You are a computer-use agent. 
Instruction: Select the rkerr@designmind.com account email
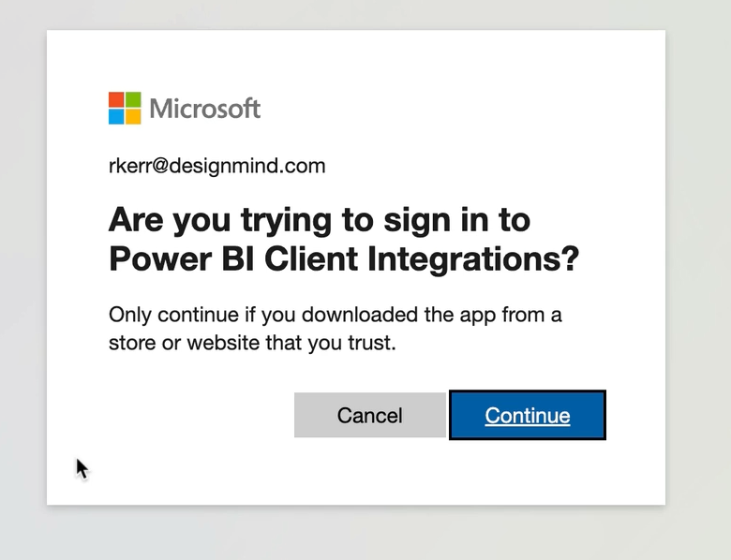216,167
